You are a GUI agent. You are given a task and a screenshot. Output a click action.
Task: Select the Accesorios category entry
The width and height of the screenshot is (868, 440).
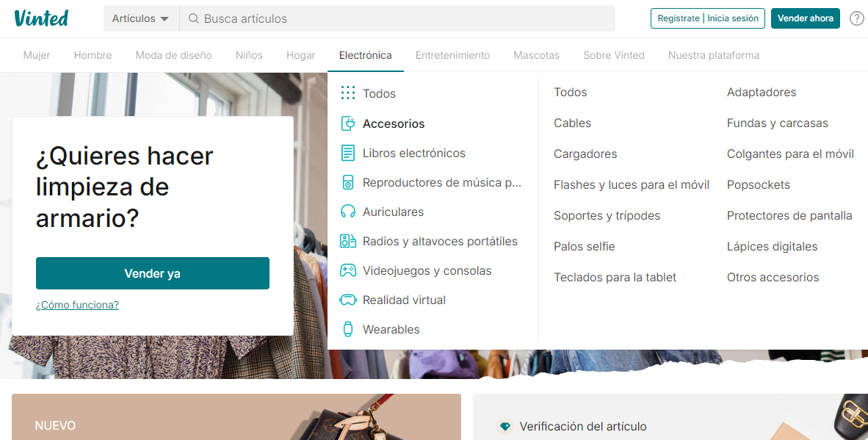[x=394, y=123]
